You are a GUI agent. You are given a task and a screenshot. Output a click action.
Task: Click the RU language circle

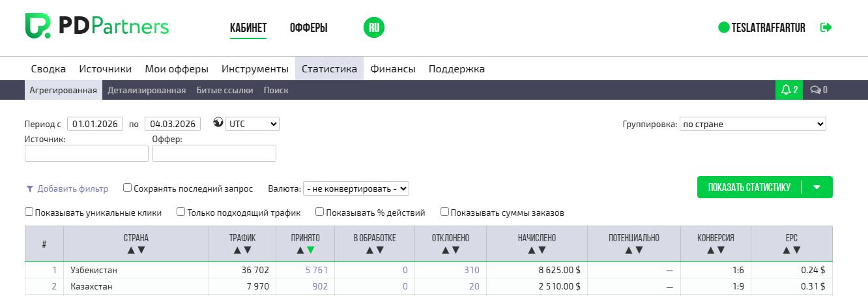(374, 27)
